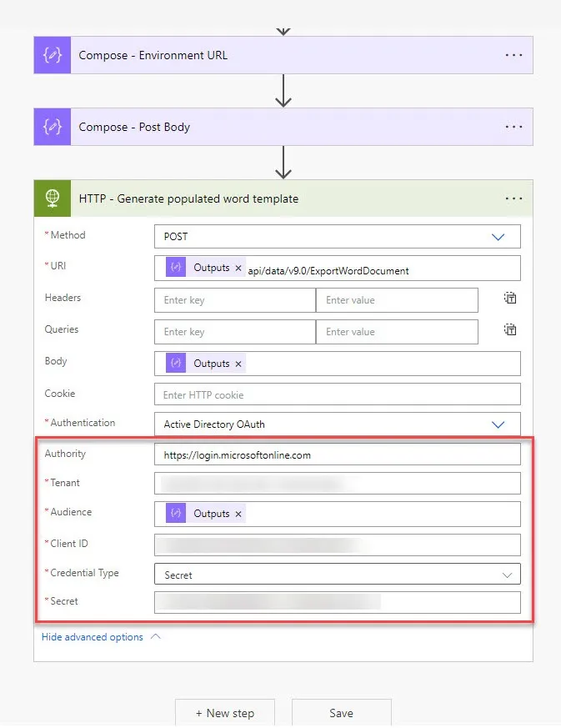The image size is (561, 728).
Task: Click the Cookie input field
Action: pos(338,394)
